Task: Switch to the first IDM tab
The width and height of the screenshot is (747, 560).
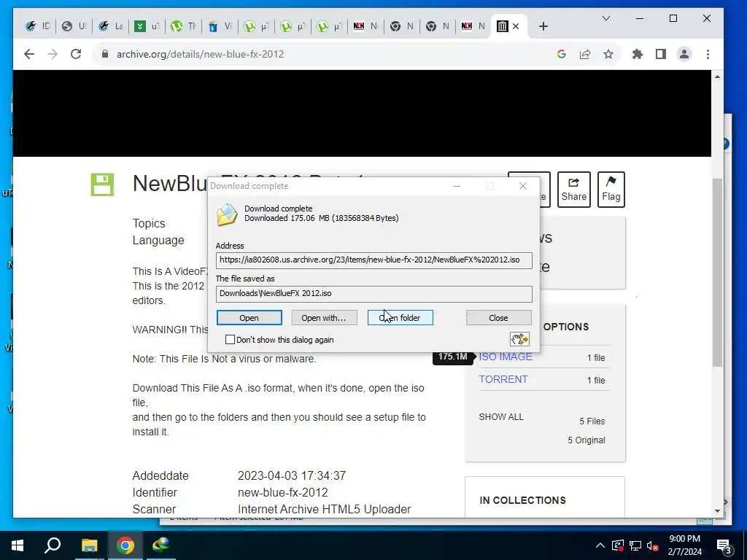Action: point(38,26)
